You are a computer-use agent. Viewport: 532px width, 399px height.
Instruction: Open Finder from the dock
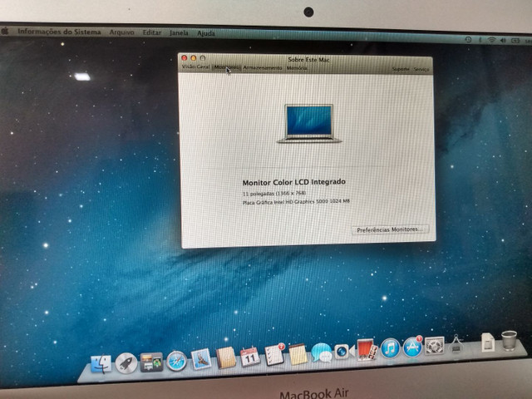pos(101,364)
